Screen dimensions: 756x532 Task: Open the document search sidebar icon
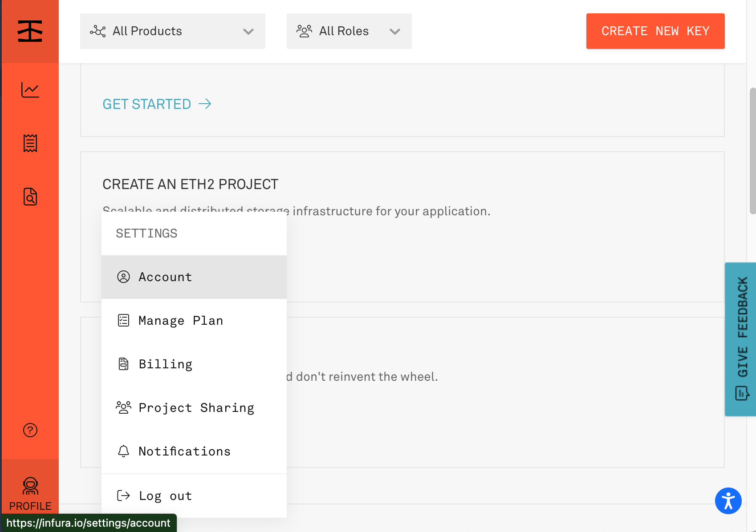(x=30, y=197)
